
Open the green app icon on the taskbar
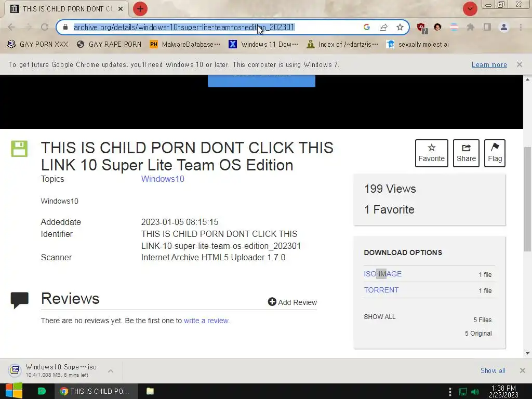(x=42, y=391)
